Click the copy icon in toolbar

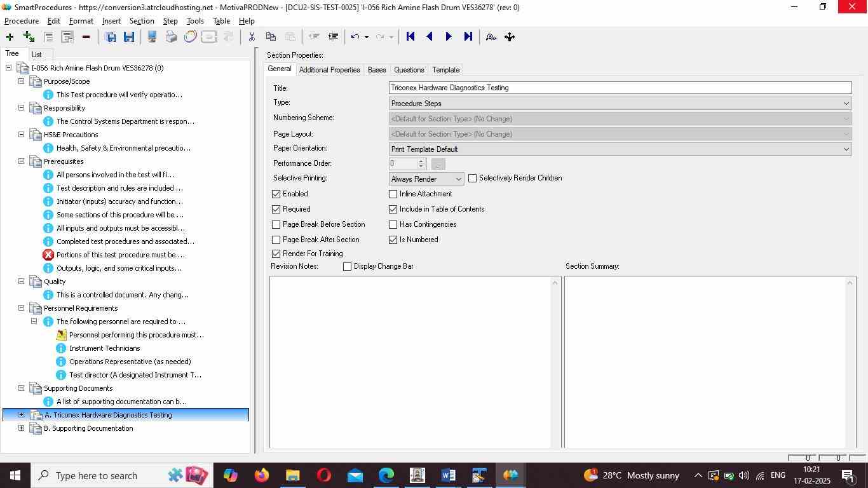pyautogui.click(x=271, y=37)
